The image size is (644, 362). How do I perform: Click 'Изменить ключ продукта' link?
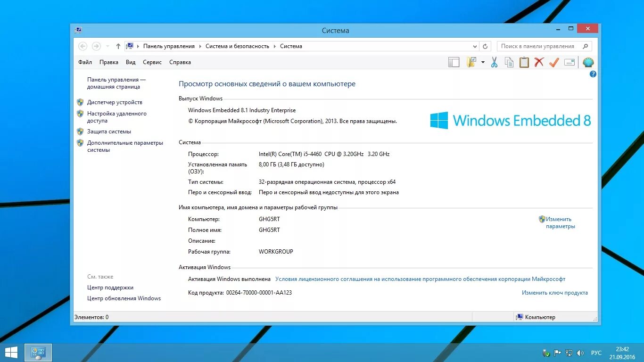tap(555, 293)
